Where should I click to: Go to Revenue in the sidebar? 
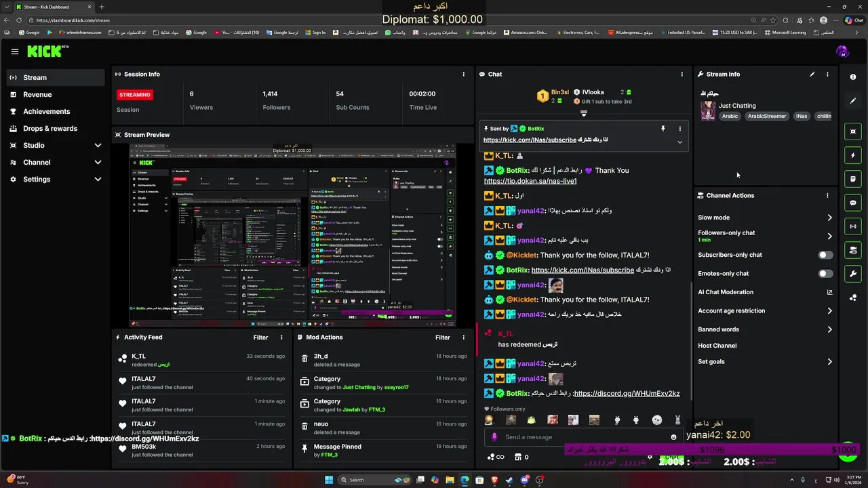coord(56,94)
